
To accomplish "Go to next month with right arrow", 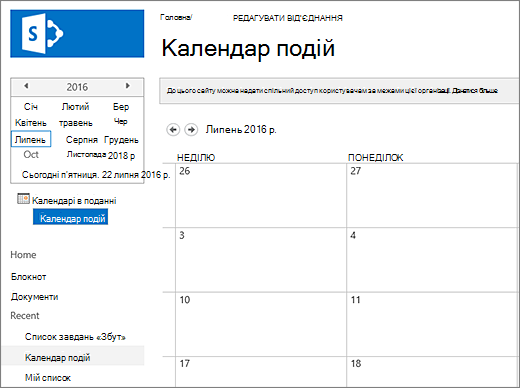I will tap(191, 129).
